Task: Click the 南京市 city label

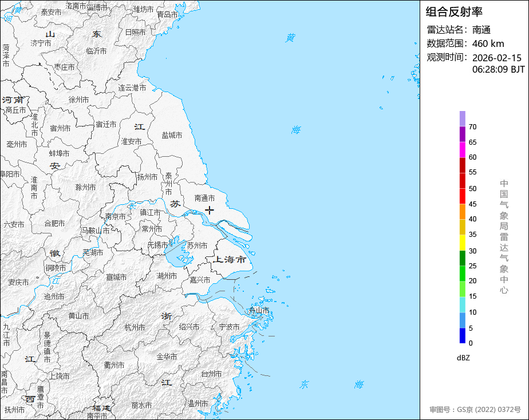Action: click(115, 216)
